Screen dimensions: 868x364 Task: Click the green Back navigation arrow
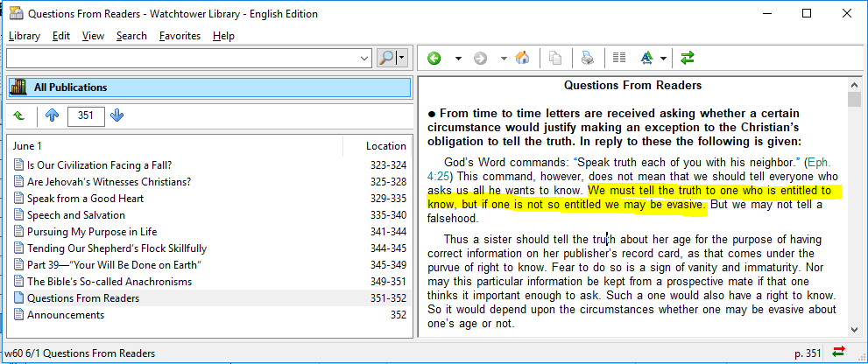[x=434, y=59]
